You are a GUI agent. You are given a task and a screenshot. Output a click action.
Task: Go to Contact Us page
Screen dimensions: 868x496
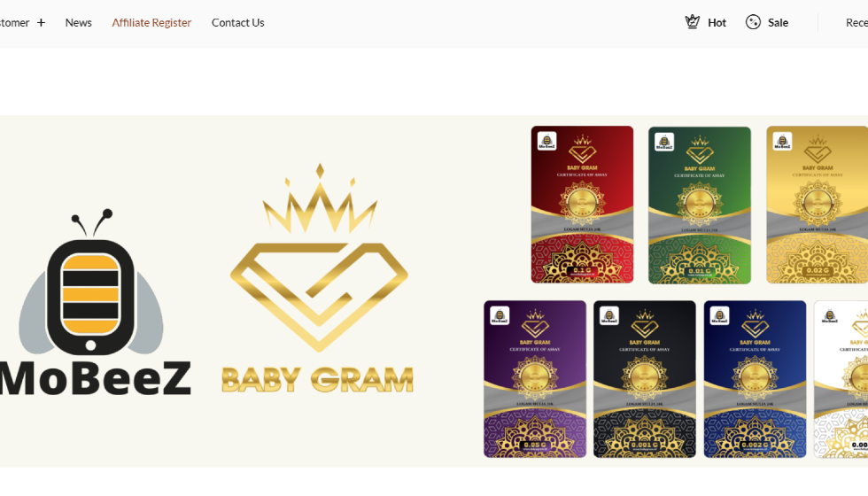pyautogui.click(x=238, y=23)
